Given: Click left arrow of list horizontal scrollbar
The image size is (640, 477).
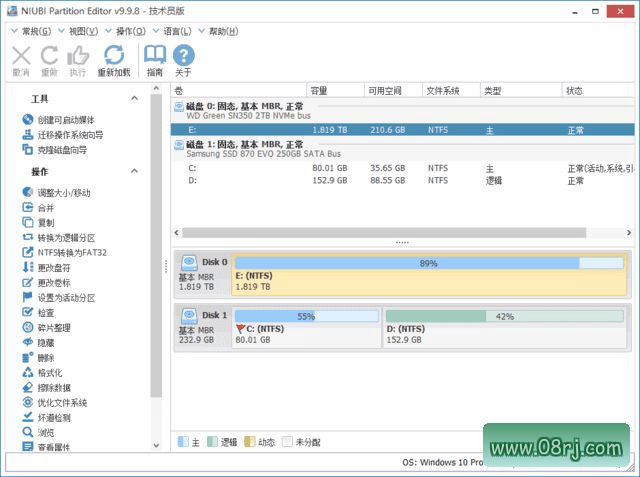Looking at the screenshot, I should click(x=176, y=233).
